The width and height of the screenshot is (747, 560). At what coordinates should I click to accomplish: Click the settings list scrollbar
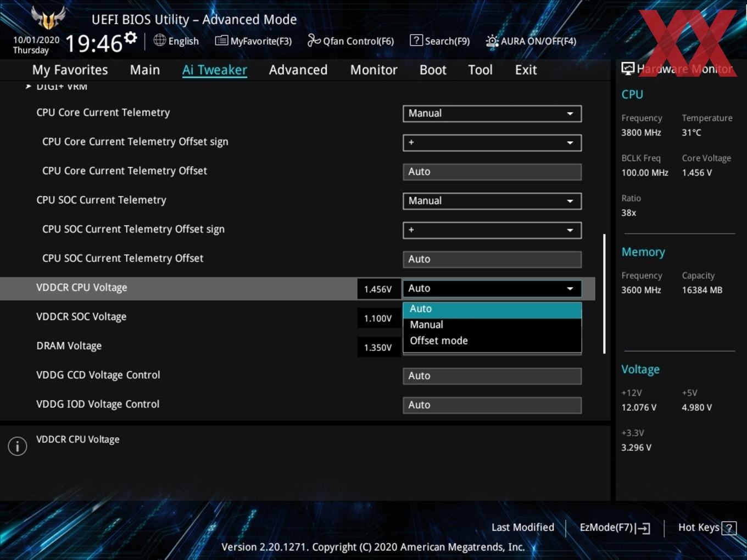(604, 294)
